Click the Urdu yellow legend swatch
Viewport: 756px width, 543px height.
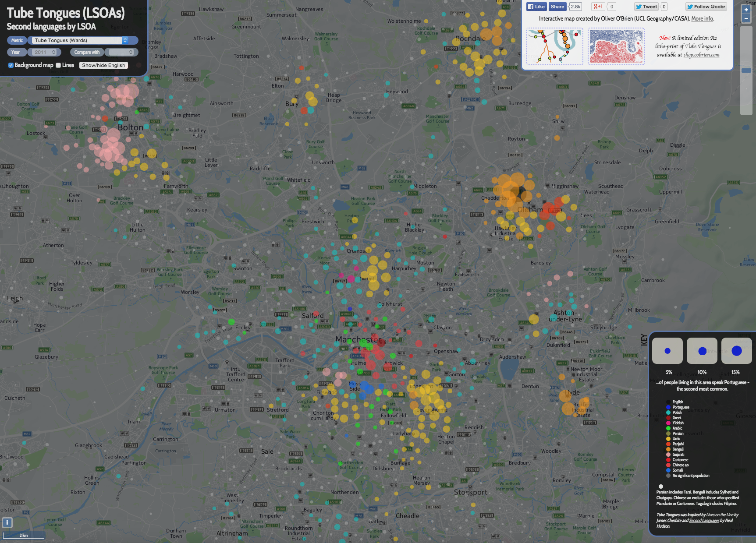pyautogui.click(x=668, y=439)
